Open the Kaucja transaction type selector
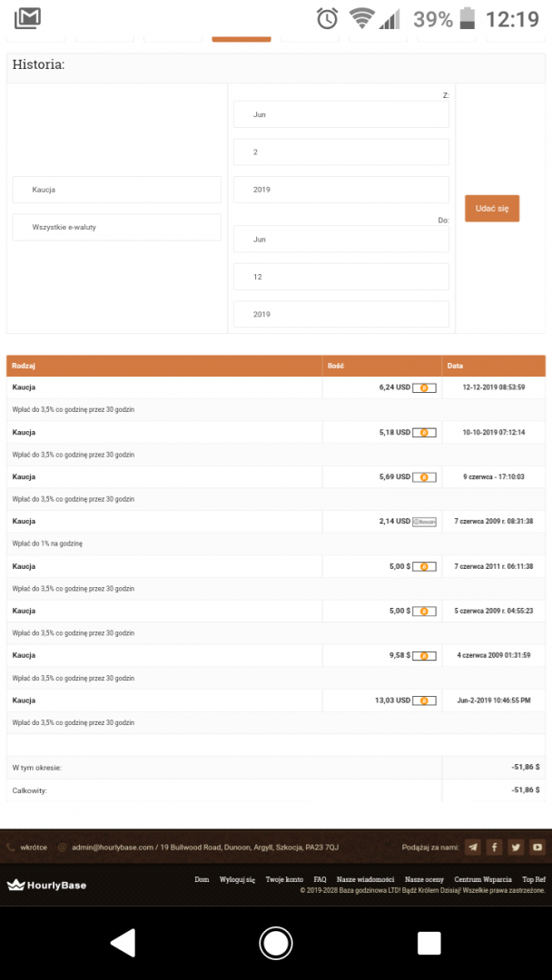The width and height of the screenshot is (552, 980). [115, 190]
